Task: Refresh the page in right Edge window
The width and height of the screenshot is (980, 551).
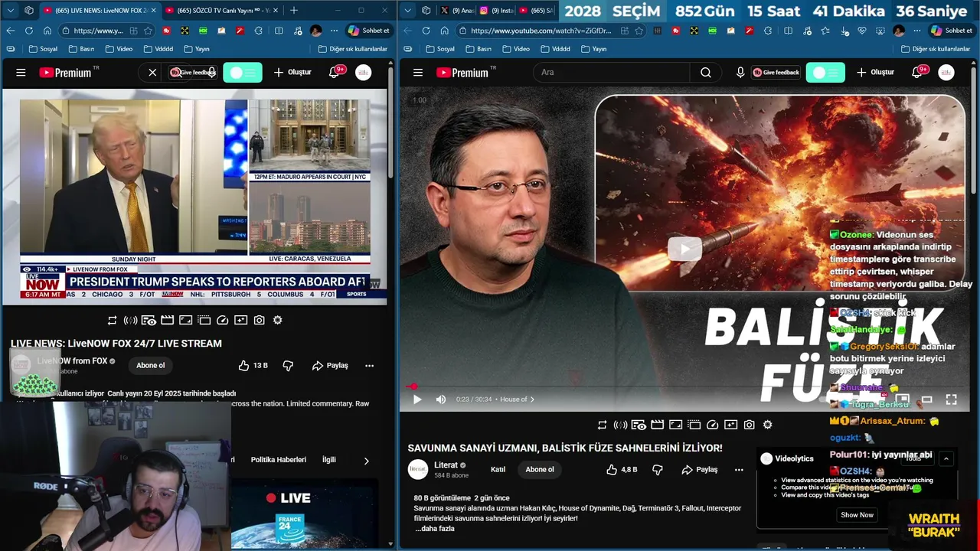Action: click(426, 31)
